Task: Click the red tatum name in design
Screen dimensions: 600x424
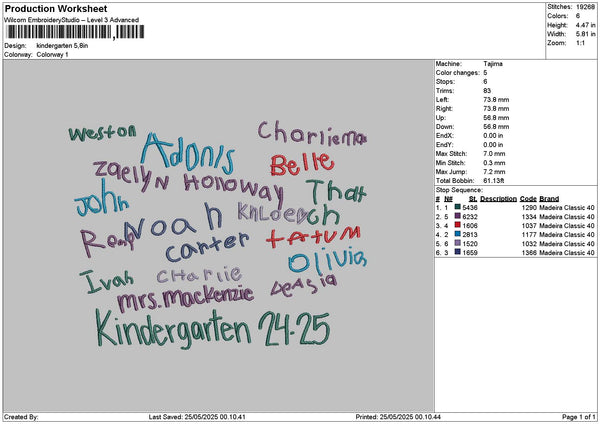Action: point(313,236)
